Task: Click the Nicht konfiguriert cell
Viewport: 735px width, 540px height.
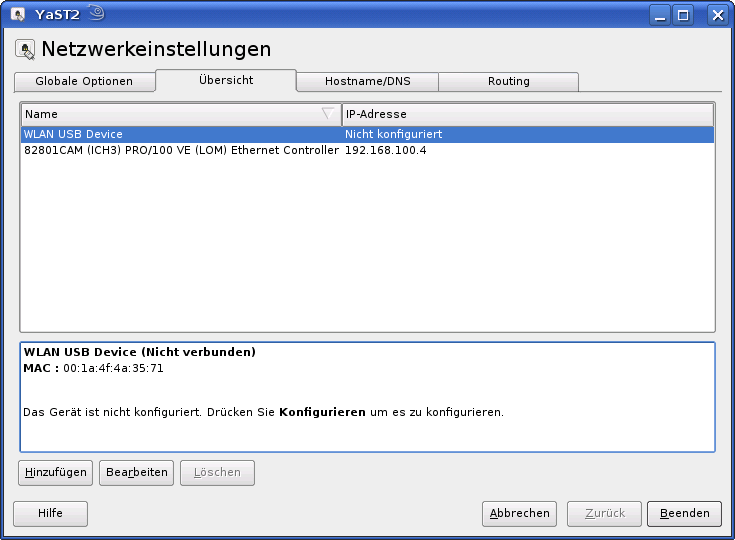Action: (394, 135)
